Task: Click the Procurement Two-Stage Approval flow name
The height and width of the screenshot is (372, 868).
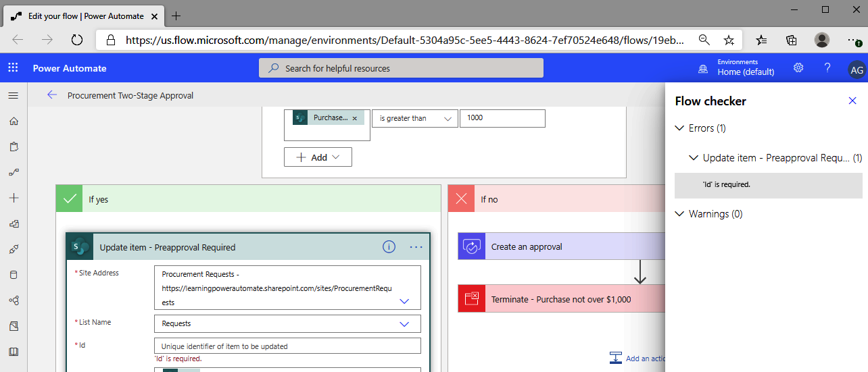Action: click(130, 95)
